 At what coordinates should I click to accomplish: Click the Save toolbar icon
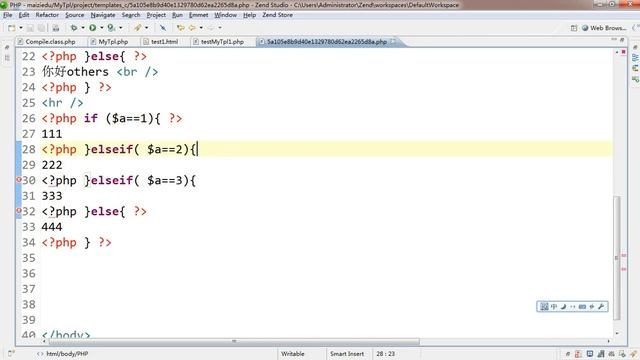click(30, 28)
